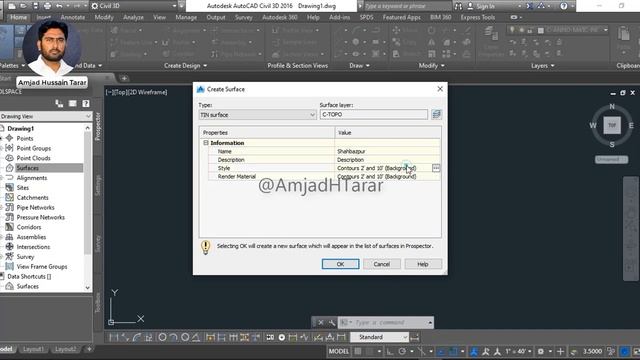
Task: Open the Style ellipsis browse button
Action: pyautogui.click(x=436, y=168)
